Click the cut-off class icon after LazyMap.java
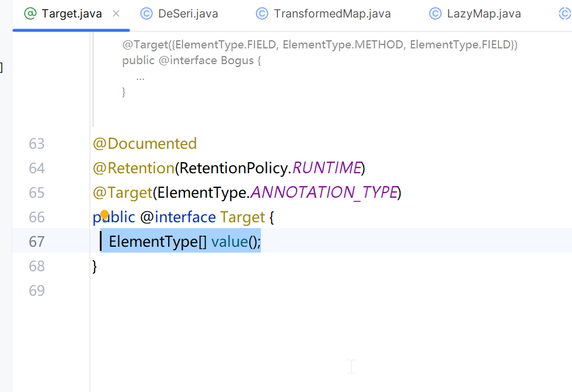572x392 pixels. coord(565,14)
